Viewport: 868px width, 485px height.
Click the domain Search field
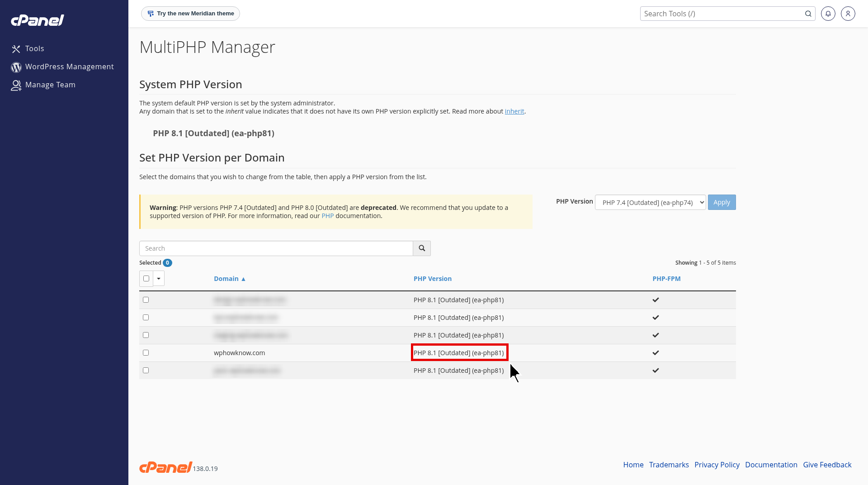(276, 248)
